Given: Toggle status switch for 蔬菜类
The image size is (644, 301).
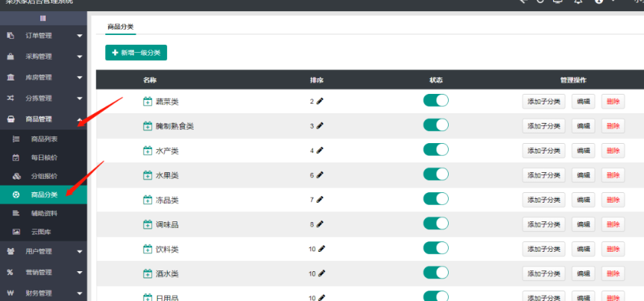Looking at the screenshot, I should coord(436,101).
